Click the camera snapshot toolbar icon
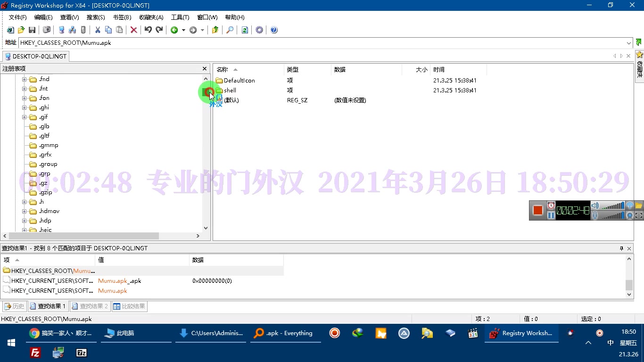644x362 pixels. (x=47, y=30)
